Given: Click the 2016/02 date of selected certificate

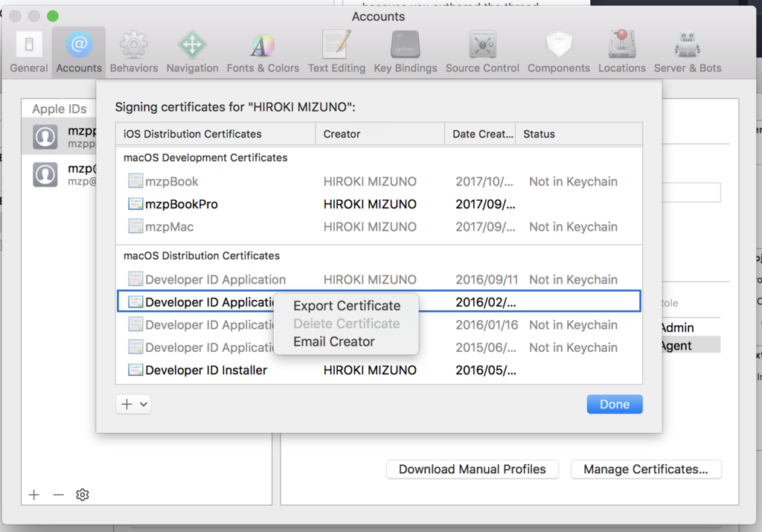Looking at the screenshot, I should coord(485,302).
